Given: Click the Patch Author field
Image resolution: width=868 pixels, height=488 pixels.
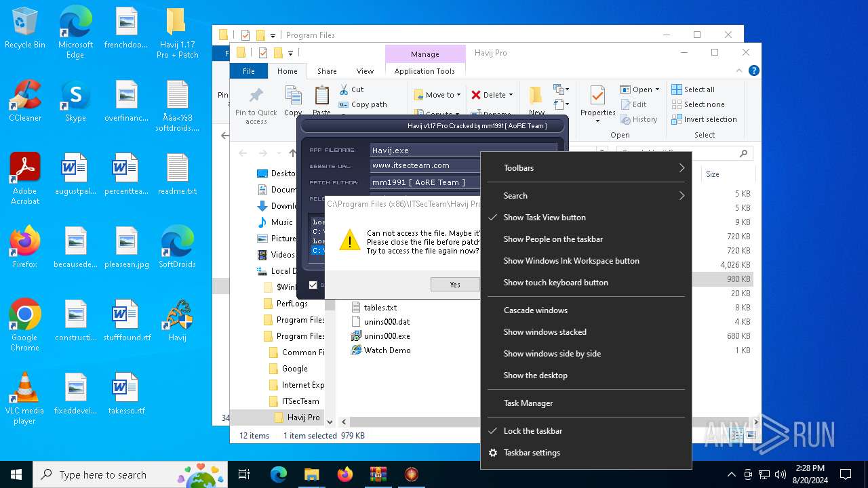Looking at the screenshot, I should [425, 182].
